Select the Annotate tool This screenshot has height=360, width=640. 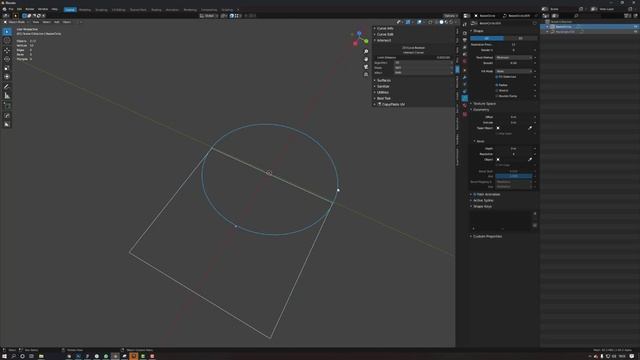[x=7, y=87]
